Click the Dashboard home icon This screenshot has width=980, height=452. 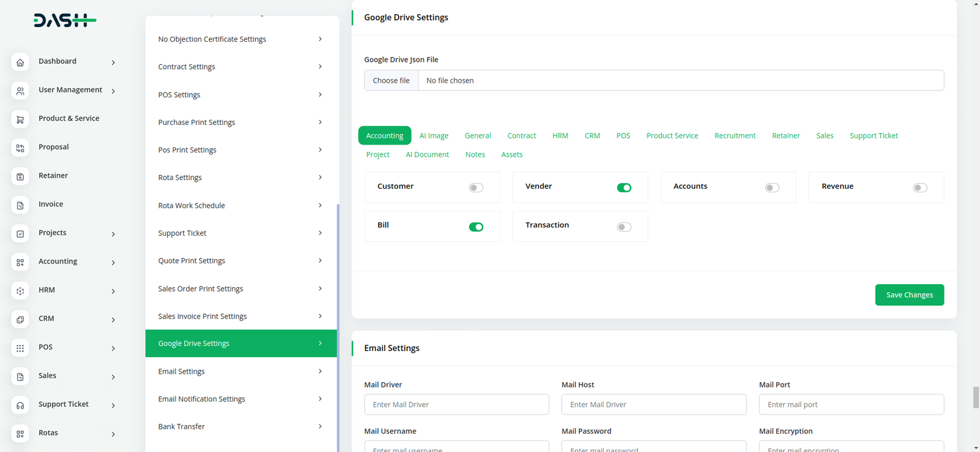pos(20,62)
